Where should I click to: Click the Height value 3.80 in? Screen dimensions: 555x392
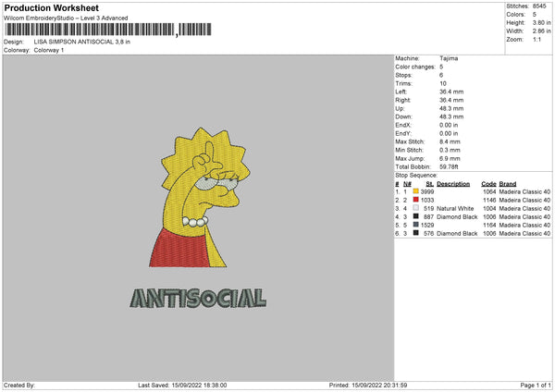pos(541,22)
